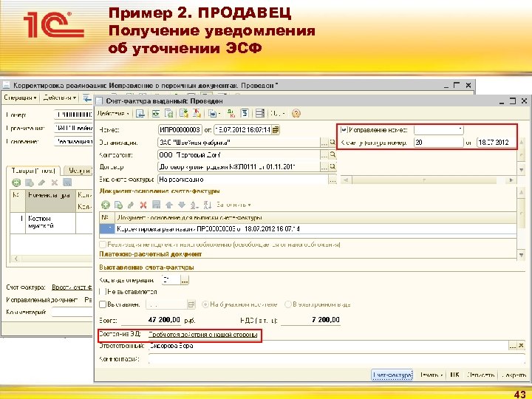
Task: Open the Заполнить dropdown above base documents table
Action: 233,205
